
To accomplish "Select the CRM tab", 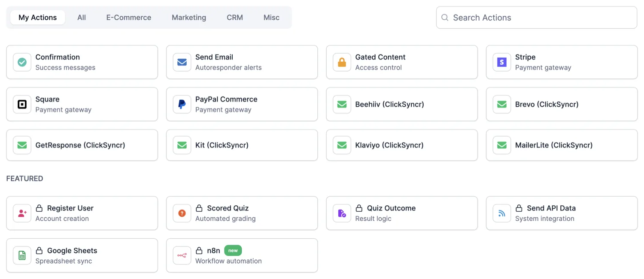I will (x=235, y=18).
